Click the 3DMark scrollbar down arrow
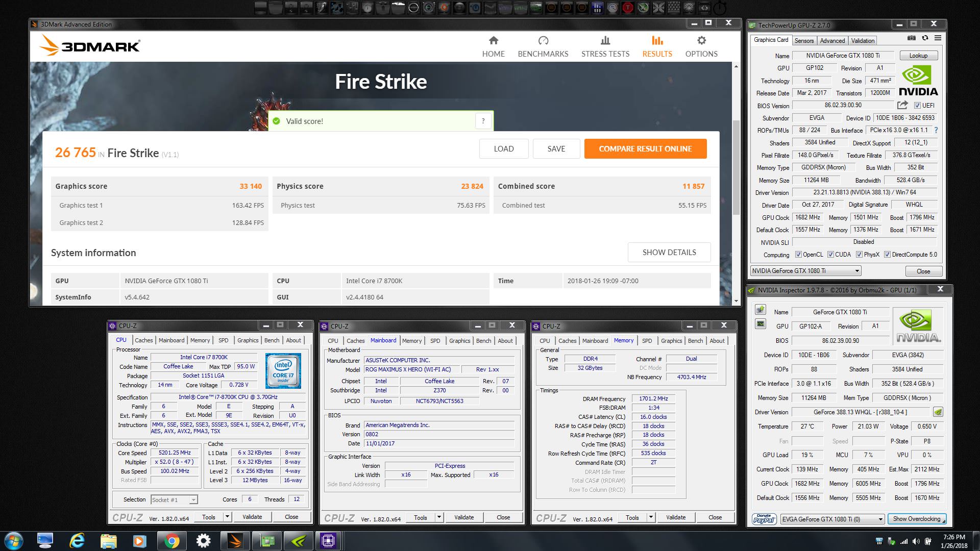The width and height of the screenshot is (980, 551). pyautogui.click(x=736, y=301)
